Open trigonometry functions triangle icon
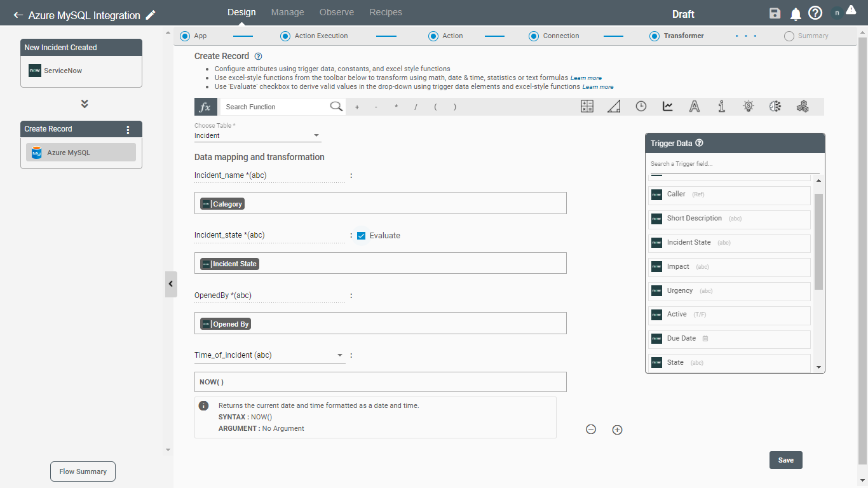This screenshot has width=868, height=488. [x=614, y=107]
